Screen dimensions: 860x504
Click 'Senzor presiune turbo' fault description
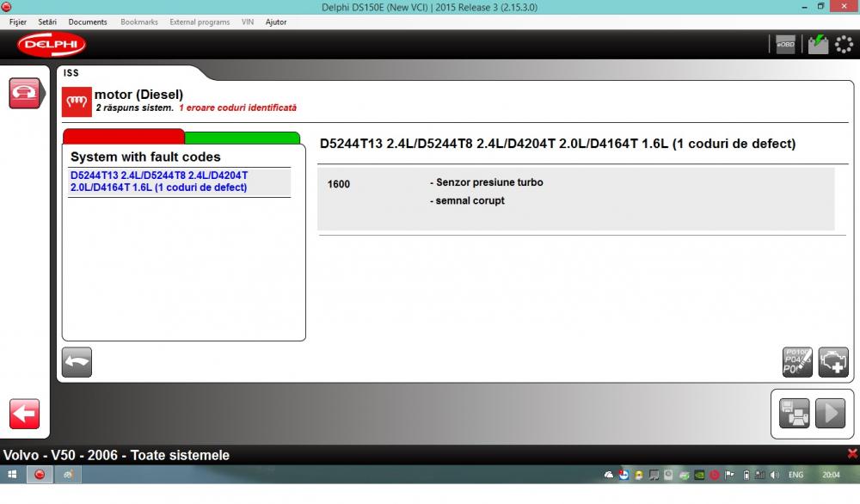(x=489, y=182)
